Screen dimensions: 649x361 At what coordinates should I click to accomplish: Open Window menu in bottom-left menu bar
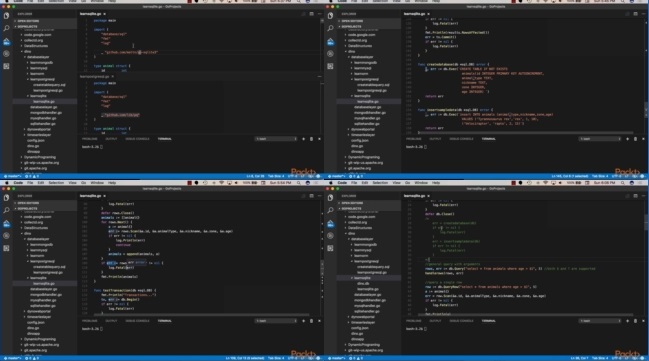point(97,183)
